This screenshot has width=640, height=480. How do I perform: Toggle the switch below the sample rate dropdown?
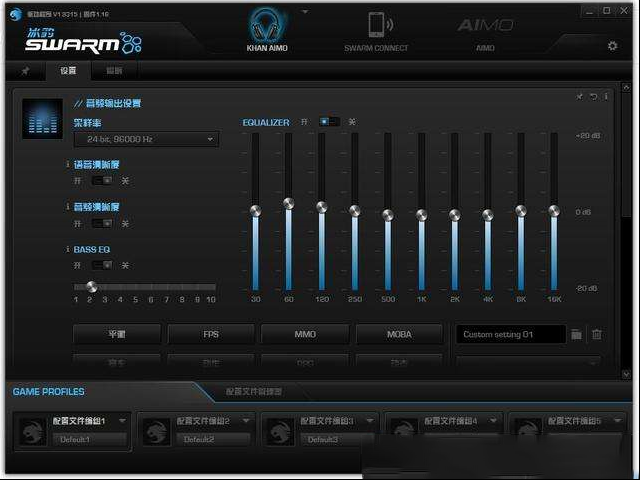coord(102,180)
